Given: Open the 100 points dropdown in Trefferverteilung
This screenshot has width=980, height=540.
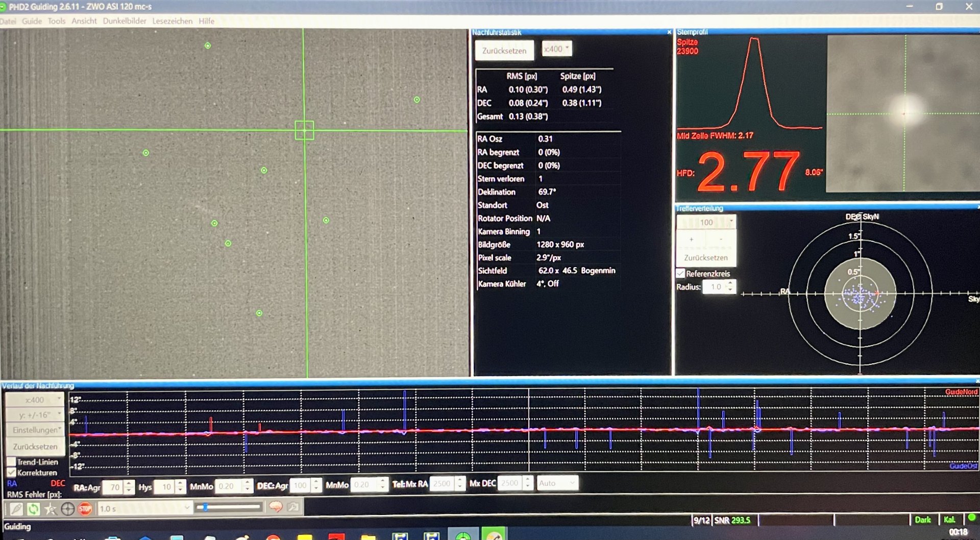Looking at the screenshot, I should tap(706, 222).
